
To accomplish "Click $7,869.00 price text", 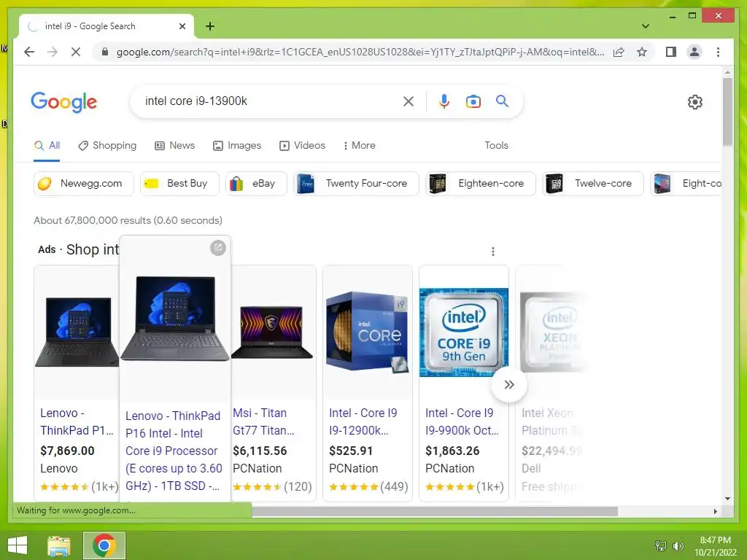I will coord(67,451).
